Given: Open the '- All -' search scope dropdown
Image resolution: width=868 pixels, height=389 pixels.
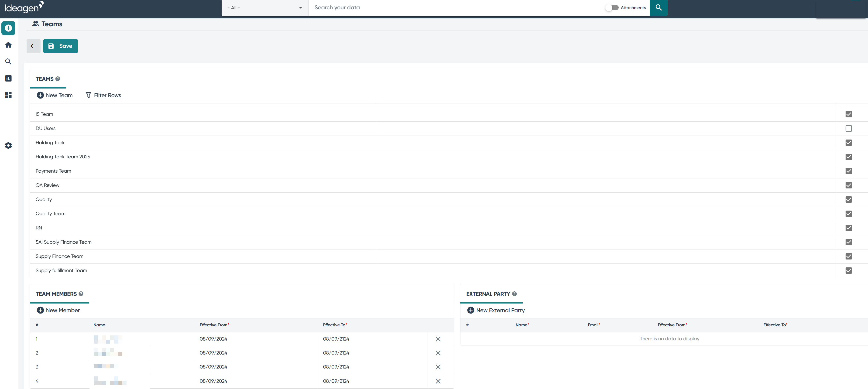Looking at the screenshot, I should coord(265,8).
